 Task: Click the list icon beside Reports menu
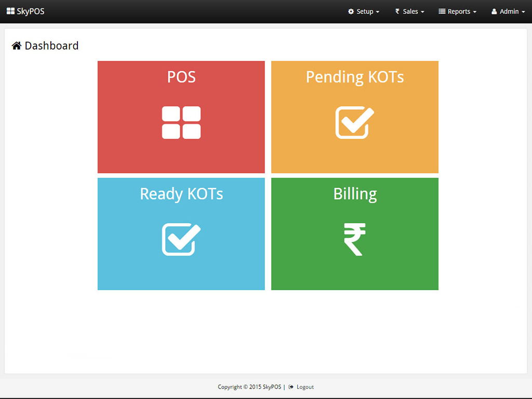[442, 11]
